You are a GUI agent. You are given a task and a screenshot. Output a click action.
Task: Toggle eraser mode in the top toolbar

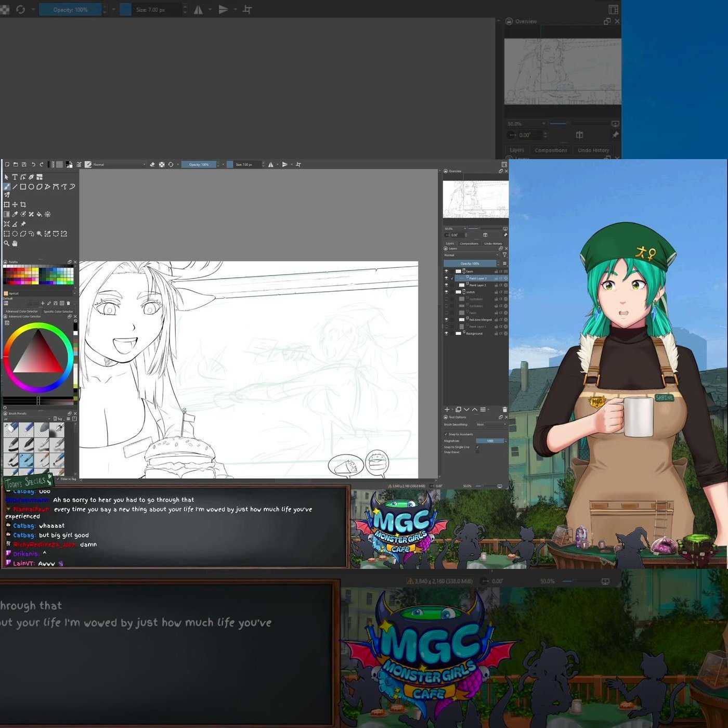click(x=152, y=164)
